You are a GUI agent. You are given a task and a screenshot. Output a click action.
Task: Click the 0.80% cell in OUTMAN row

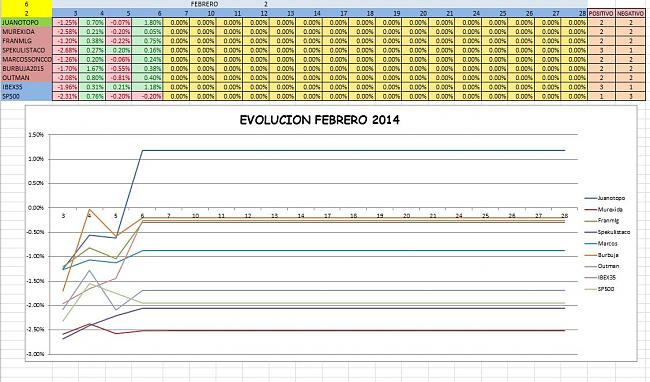92,77
